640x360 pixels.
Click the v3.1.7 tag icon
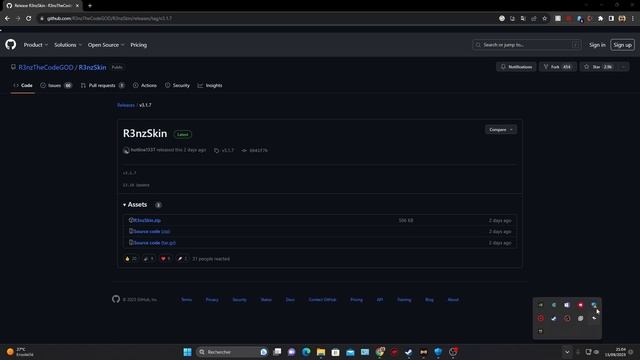point(216,150)
